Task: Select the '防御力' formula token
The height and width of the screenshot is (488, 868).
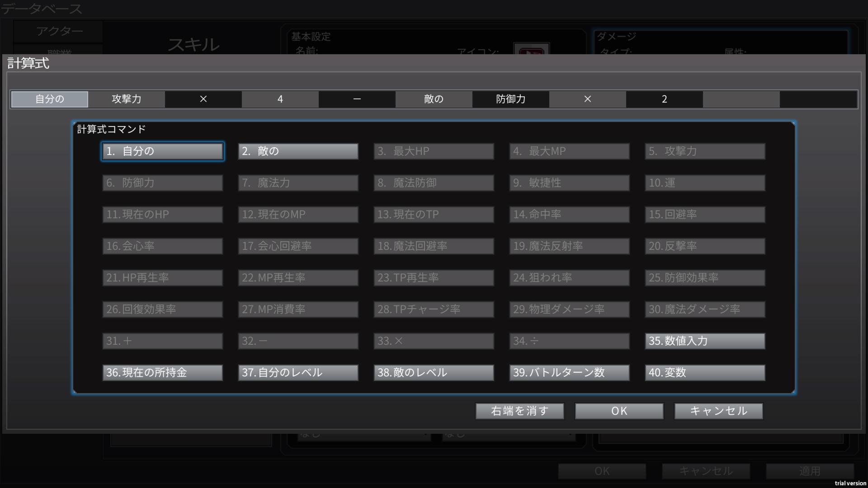Action: [511, 99]
